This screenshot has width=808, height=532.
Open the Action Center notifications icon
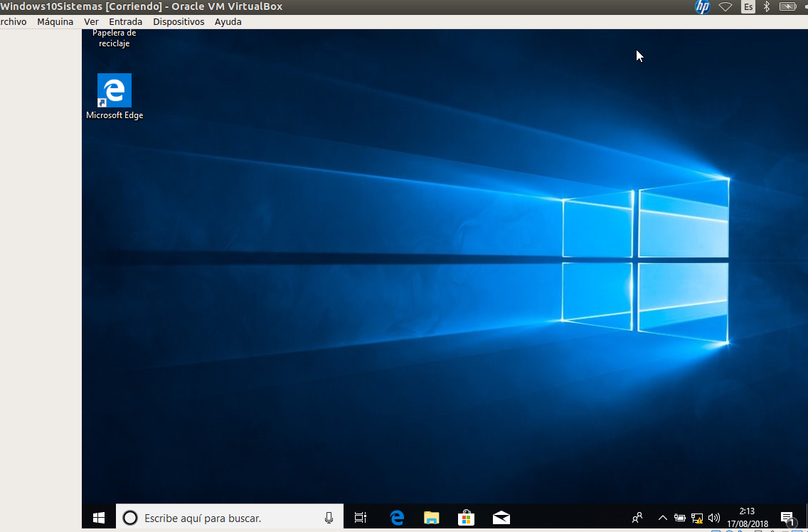click(x=787, y=518)
